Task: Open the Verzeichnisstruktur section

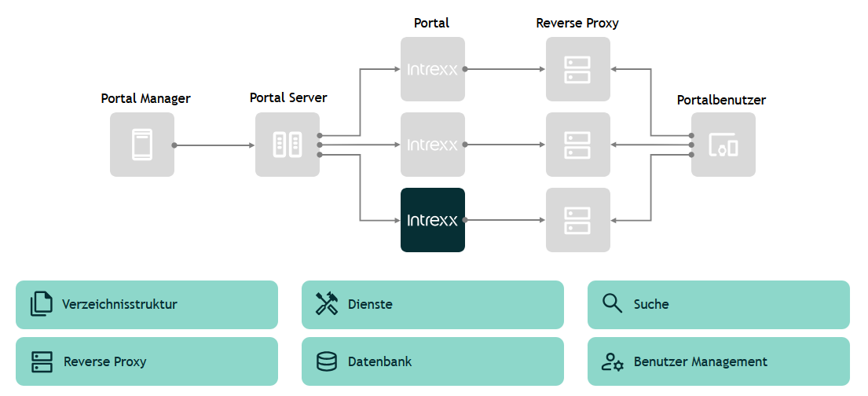Action: [x=147, y=305]
